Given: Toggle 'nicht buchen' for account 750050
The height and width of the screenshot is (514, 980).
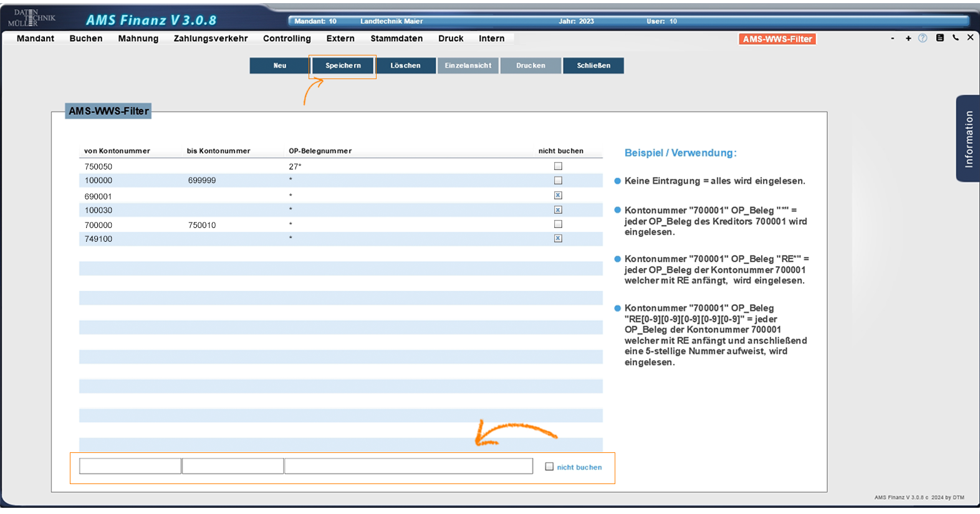Looking at the screenshot, I should click(558, 166).
